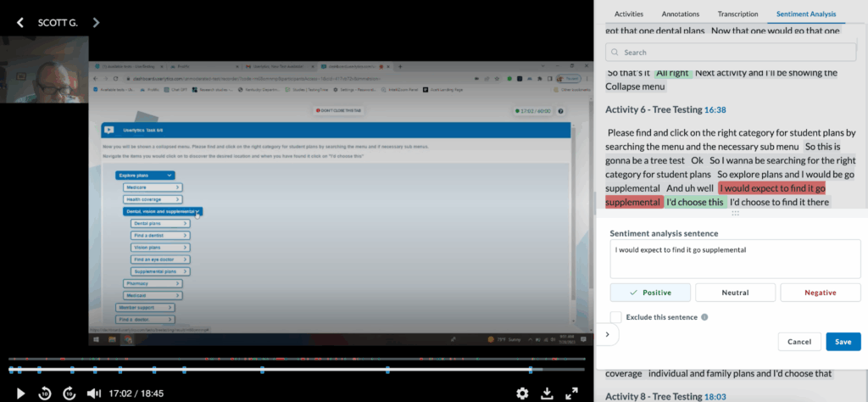Play the session video
Screen dimensions: 868x402
21,394
